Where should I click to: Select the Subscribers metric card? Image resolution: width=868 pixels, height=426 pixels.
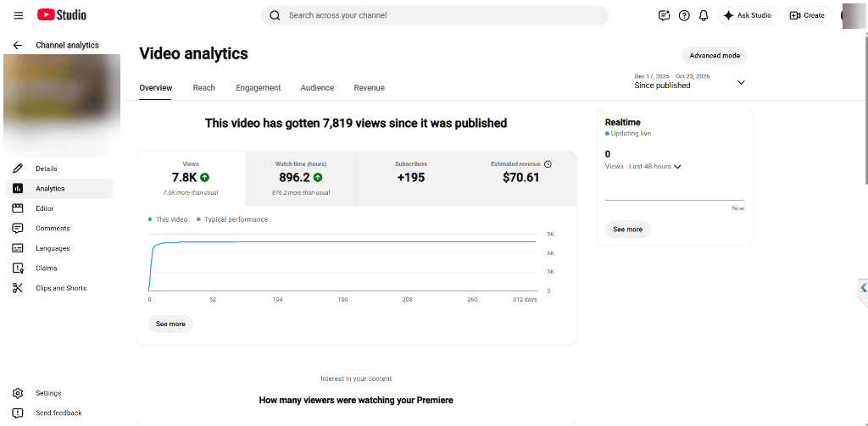click(411, 179)
